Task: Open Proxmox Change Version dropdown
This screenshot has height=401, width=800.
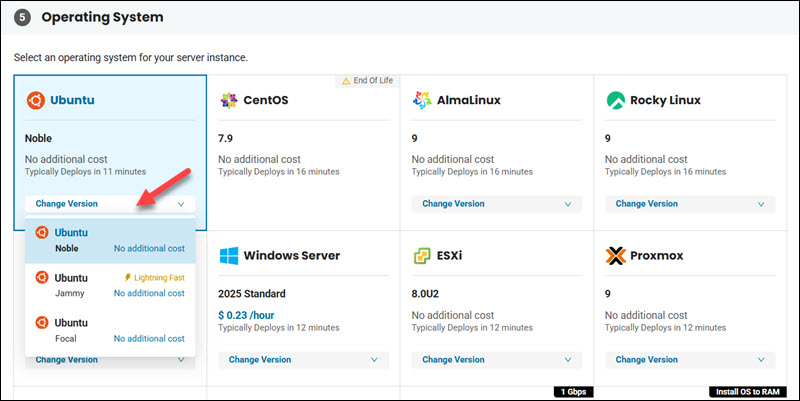Action: point(690,360)
